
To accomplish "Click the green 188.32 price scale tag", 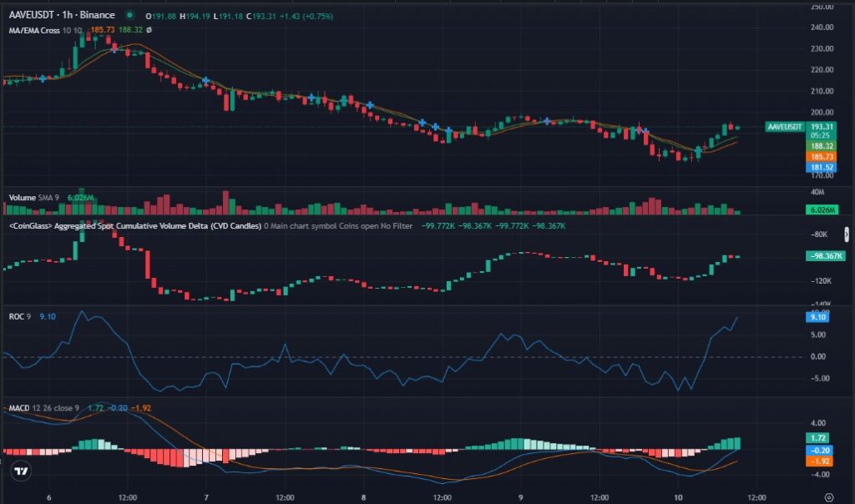I will pyautogui.click(x=822, y=145).
